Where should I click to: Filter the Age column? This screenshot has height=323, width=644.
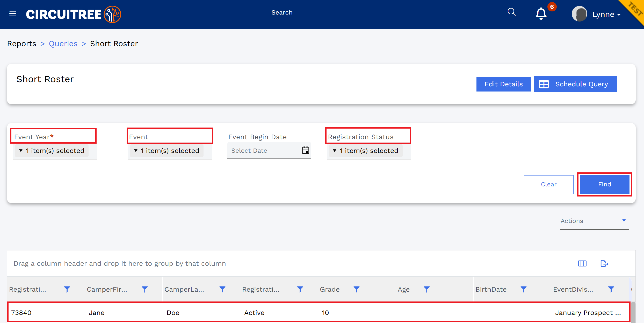[x=427, y=289]
